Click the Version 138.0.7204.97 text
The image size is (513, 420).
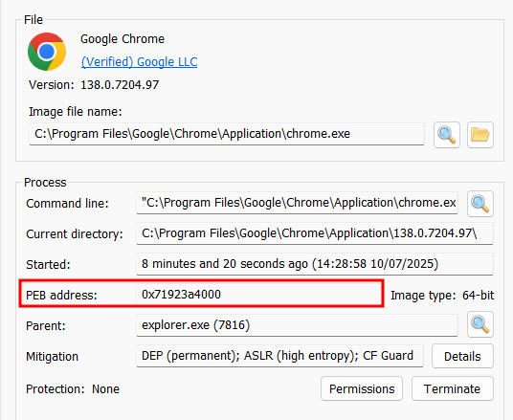[x=94, y=85]
